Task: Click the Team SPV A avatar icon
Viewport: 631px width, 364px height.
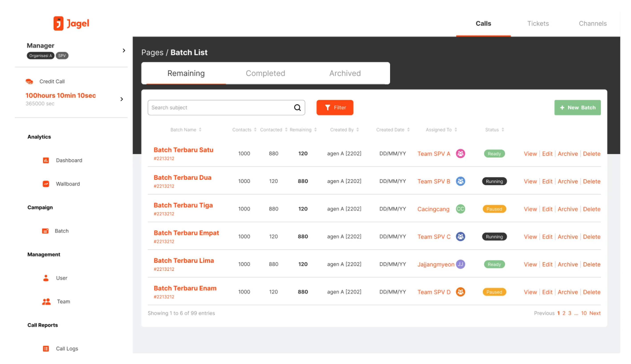Action: 460,154
